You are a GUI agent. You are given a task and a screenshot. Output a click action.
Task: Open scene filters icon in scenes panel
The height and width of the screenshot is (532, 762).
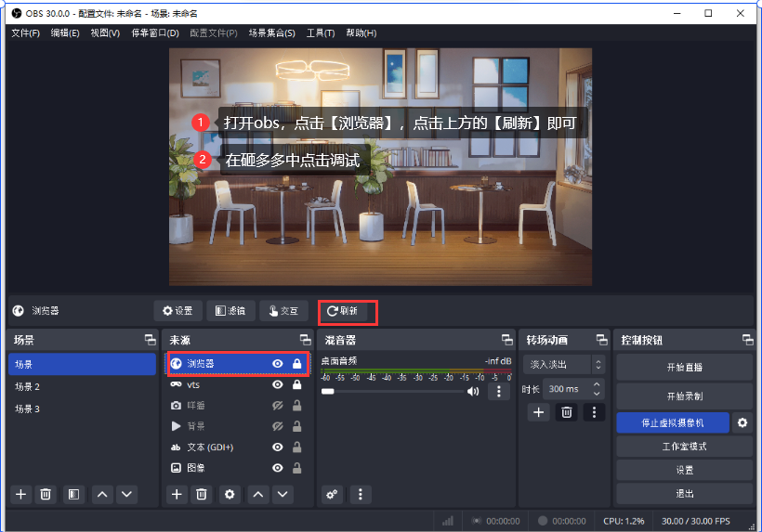click(73, 495)
